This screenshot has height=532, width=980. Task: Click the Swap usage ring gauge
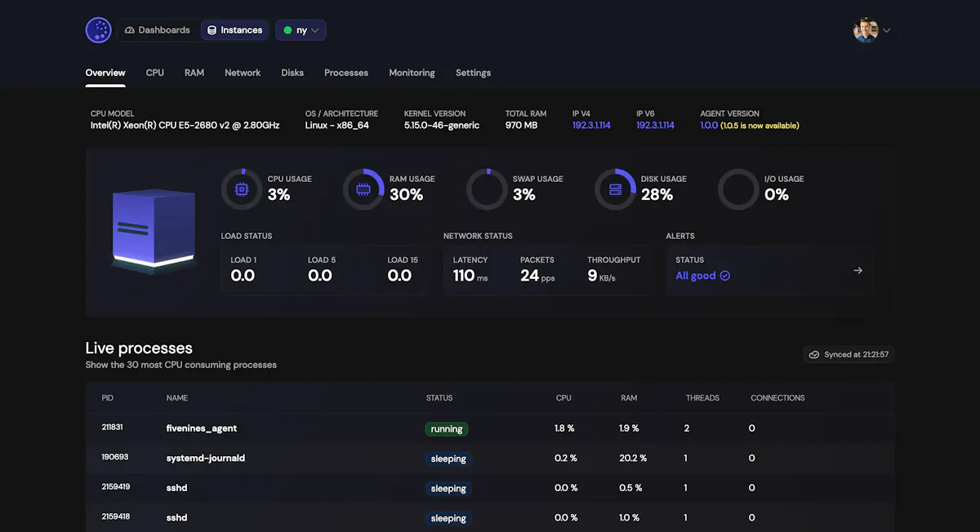(x=487, y=189)
